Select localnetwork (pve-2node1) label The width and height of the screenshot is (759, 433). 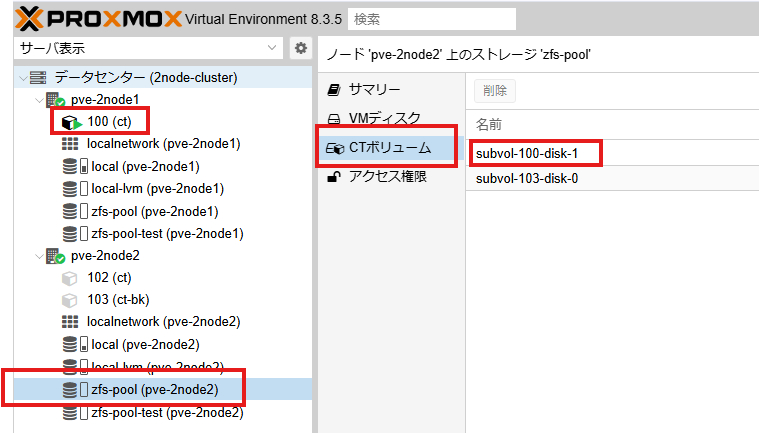point(164,144)
